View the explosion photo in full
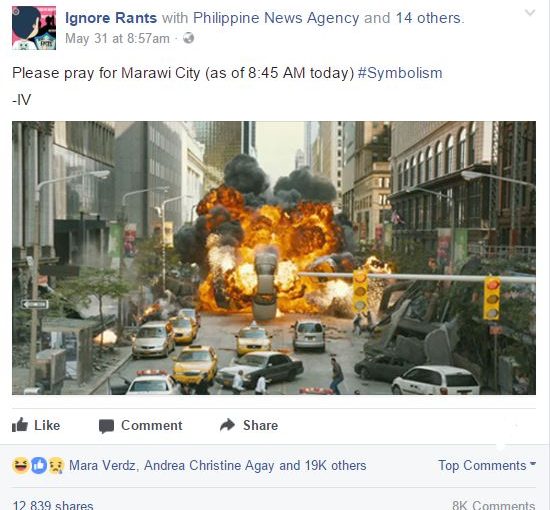Image resolution: width=550 pixels, height=510 pixels. click(x=274, y=258)
